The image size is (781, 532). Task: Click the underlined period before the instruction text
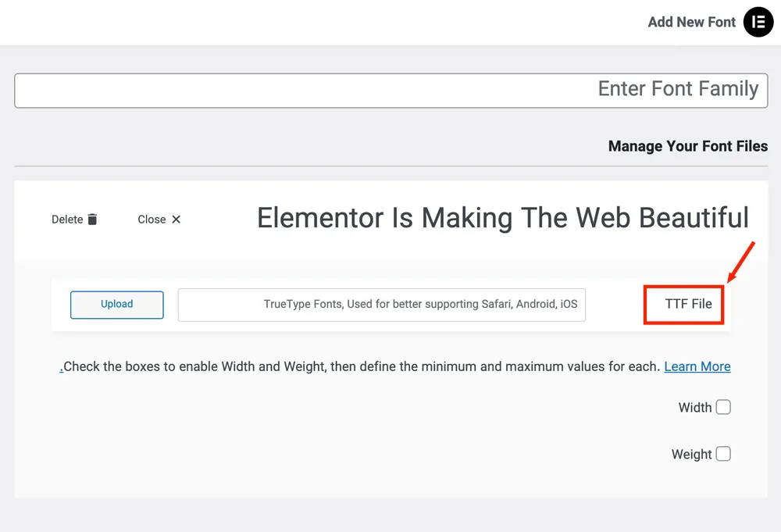[62, 367]
